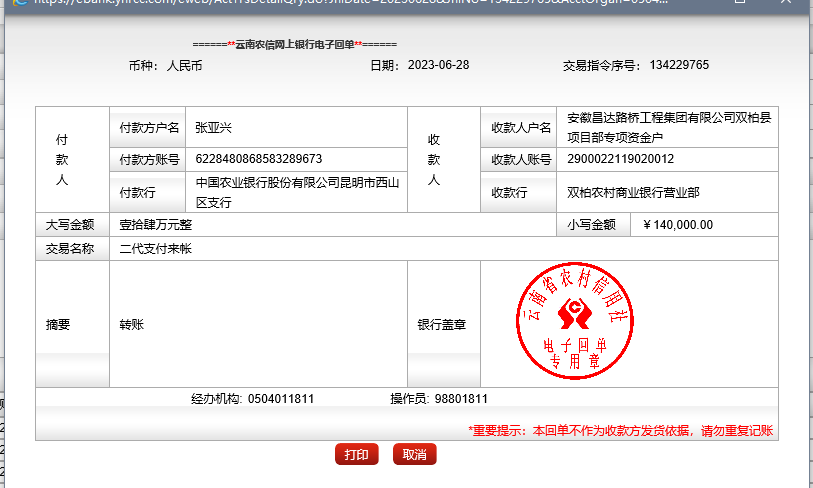
Task: Click the 打印 print button
Action: click(x=356, y=454)
